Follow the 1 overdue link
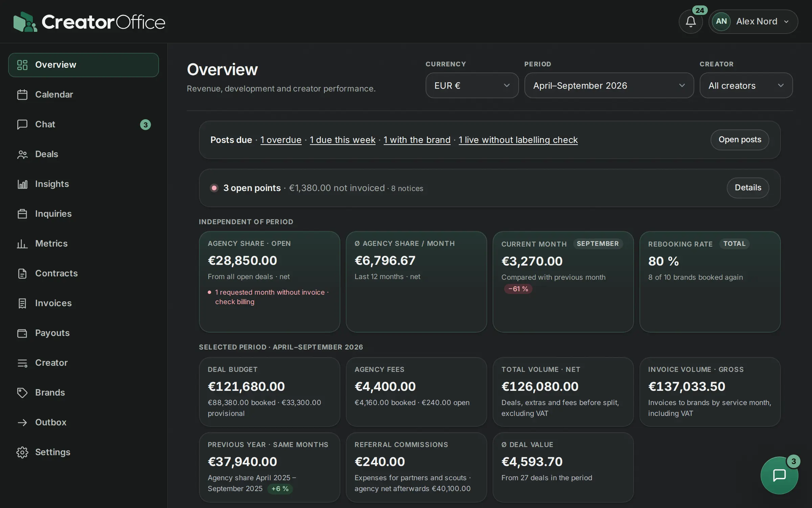 tap(281, 140)
